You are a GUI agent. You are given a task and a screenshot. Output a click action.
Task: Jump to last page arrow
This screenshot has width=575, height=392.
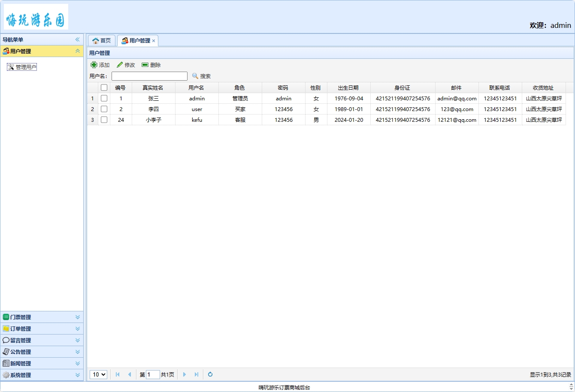tap(197, 374)
